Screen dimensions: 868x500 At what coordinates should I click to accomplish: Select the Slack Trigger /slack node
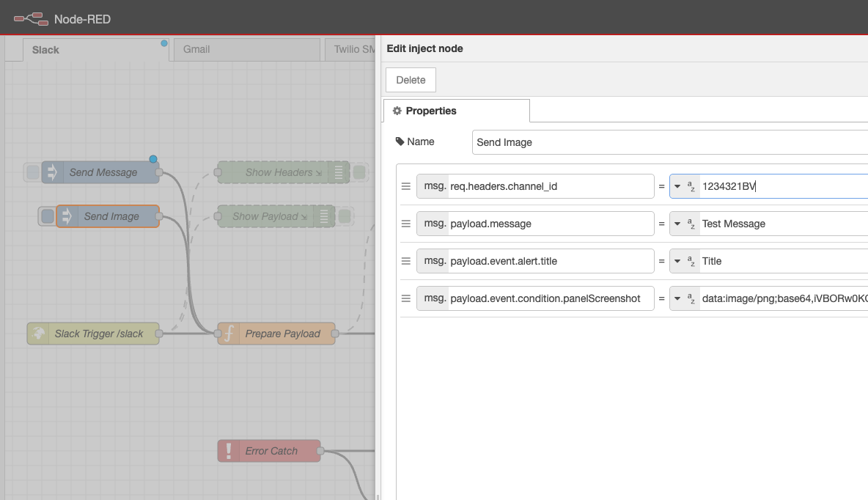pos(93,334)
